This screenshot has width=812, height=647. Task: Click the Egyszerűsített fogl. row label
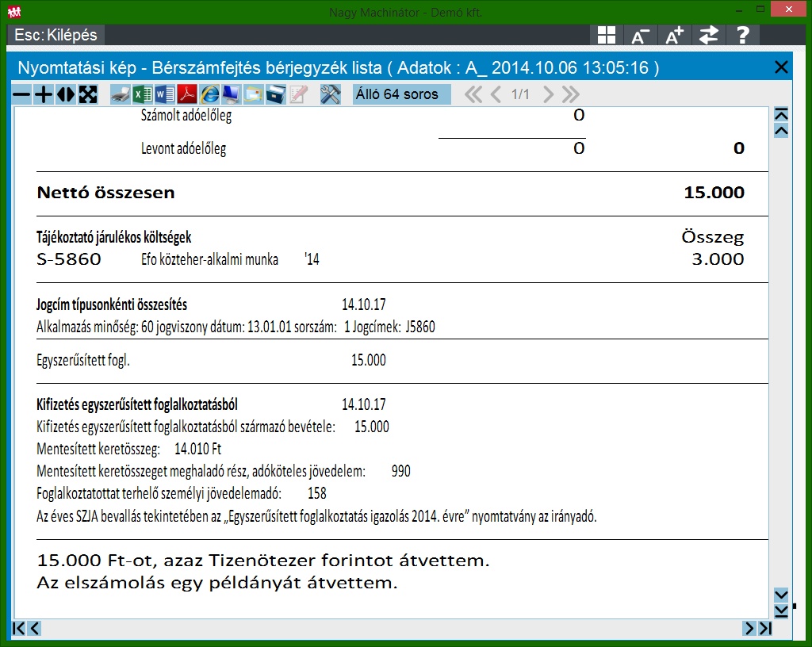pos(82,360)
